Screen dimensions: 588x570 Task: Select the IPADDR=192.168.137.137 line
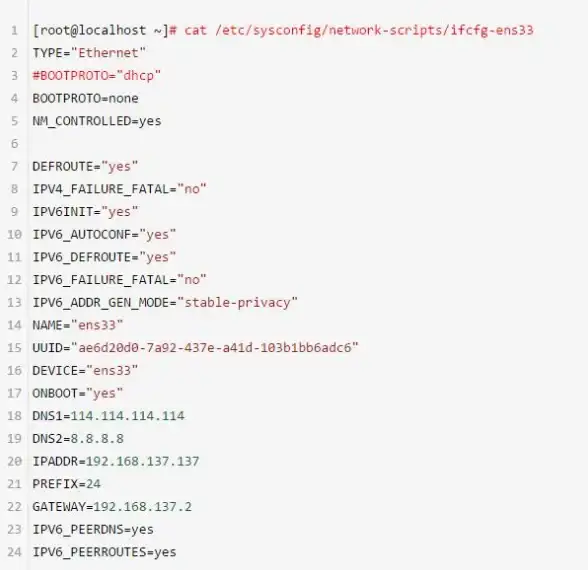(116, 461)
